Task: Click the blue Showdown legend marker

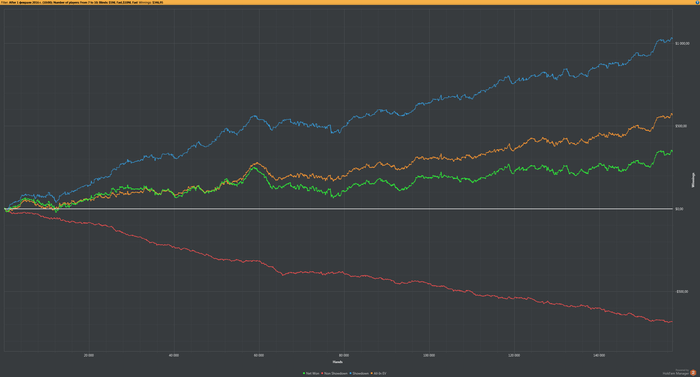Action: 350,373
